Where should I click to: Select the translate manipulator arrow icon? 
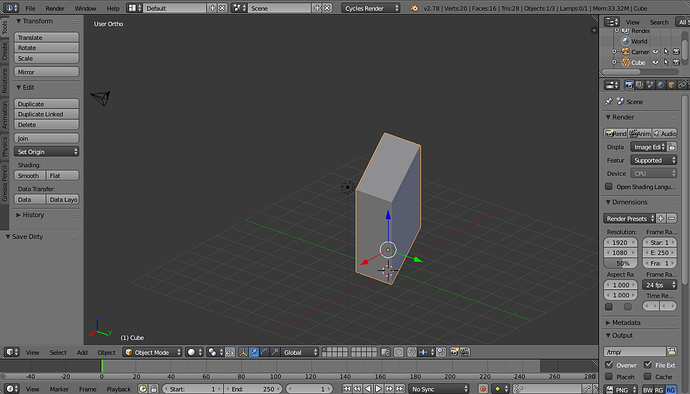click(254, 352)
